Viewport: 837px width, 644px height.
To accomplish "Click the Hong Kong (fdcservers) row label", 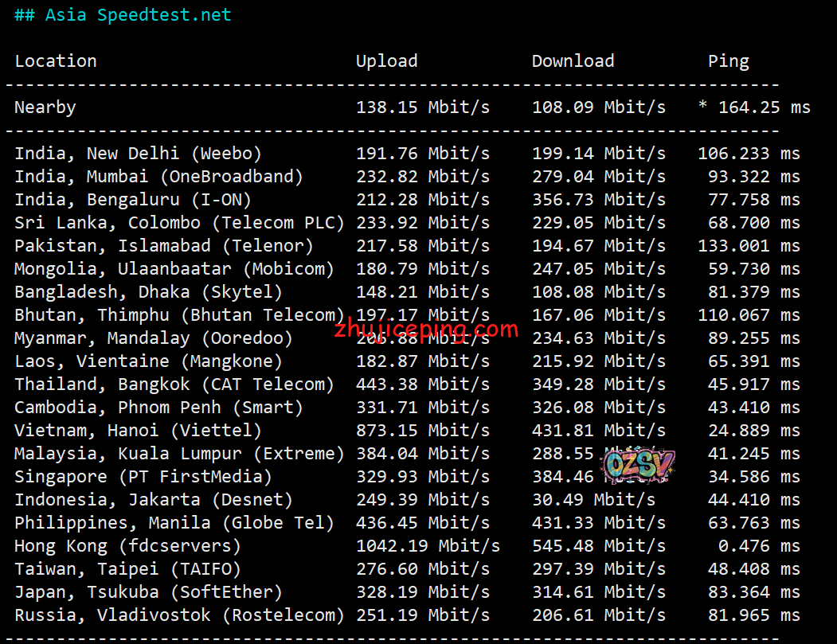I will (127, 546).
